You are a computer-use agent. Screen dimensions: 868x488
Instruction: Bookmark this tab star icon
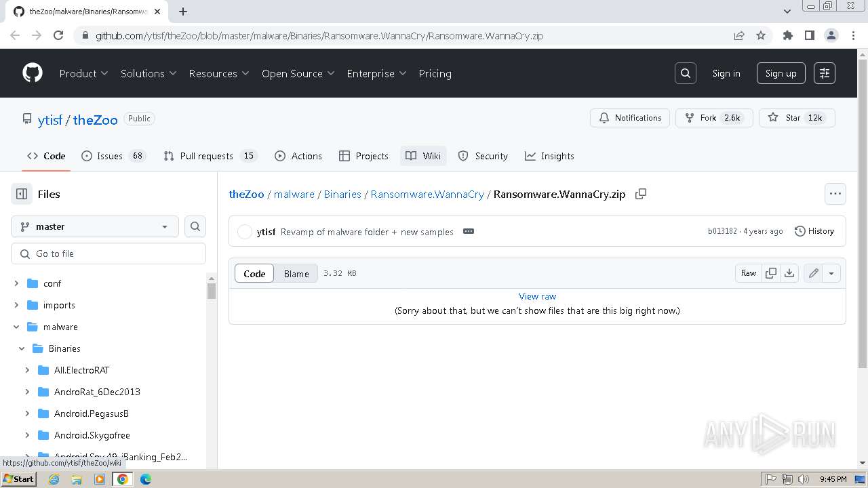(x=761, y=35)
